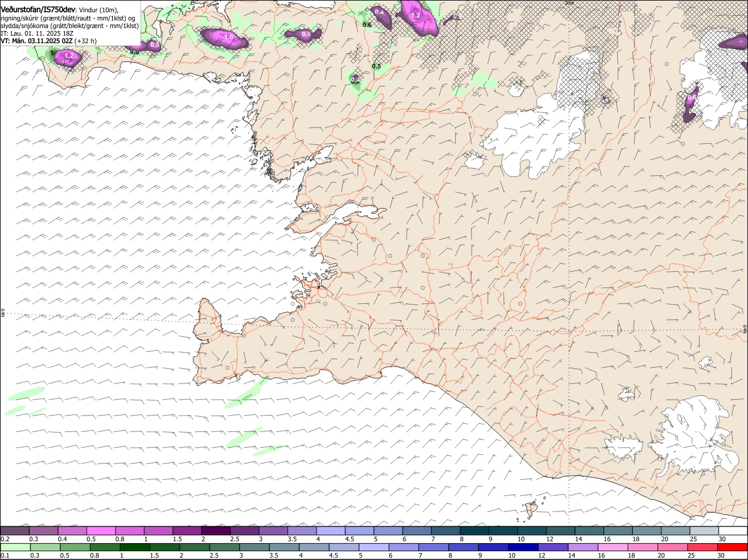Image resolution: width=748 pixels, height=560 pixels.
Task: Click the upper legend swatch labeled 0.2
Action: pos(15,531)
